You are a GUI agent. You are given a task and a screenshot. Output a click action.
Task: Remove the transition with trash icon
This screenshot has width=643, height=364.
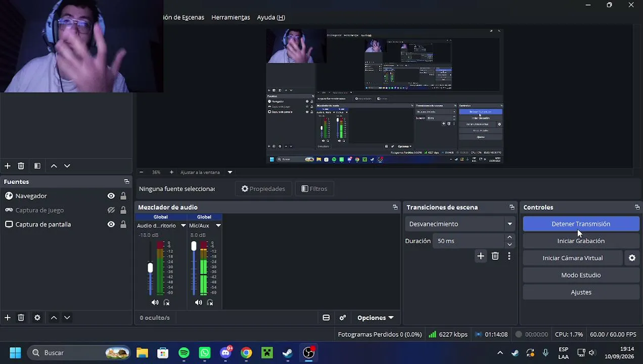point(495,256)
